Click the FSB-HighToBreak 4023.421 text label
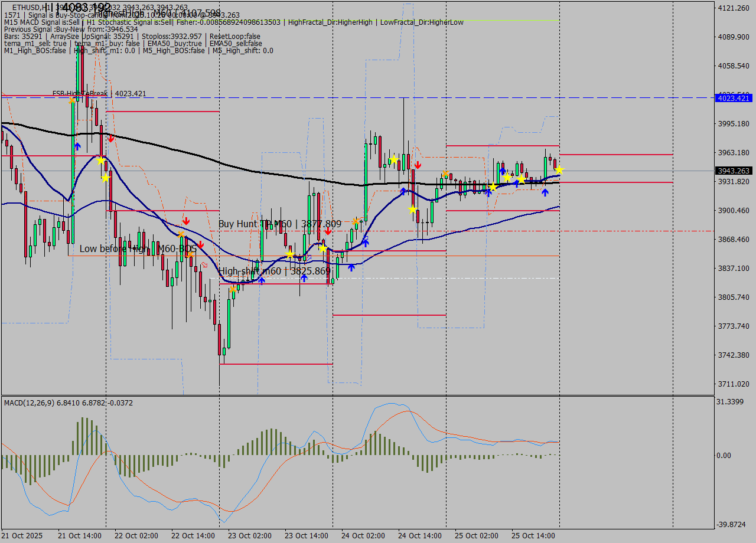This screenshot has width=756, height=543. pos(99,93)
